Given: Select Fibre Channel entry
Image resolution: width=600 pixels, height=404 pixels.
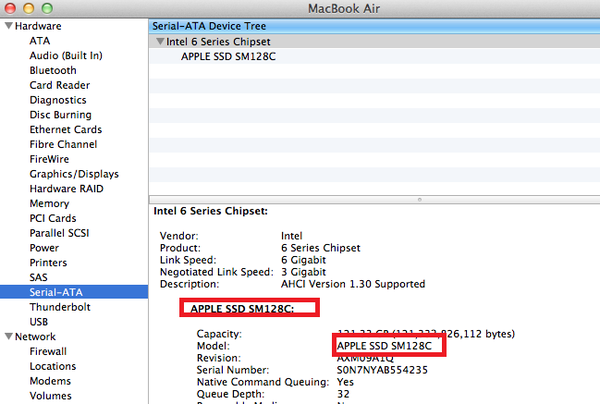Looking at the screenshot, I should pos(63,145).
